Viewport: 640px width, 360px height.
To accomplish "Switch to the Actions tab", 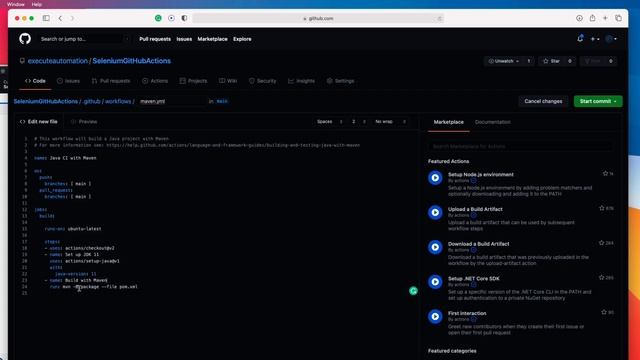I will tap(155, 81).
